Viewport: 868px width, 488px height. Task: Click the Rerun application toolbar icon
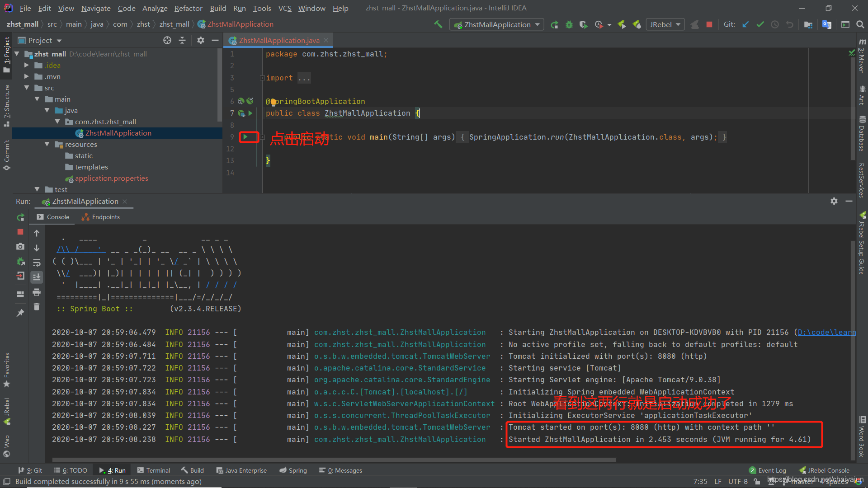pyautogui.click(x=554, y=24)
